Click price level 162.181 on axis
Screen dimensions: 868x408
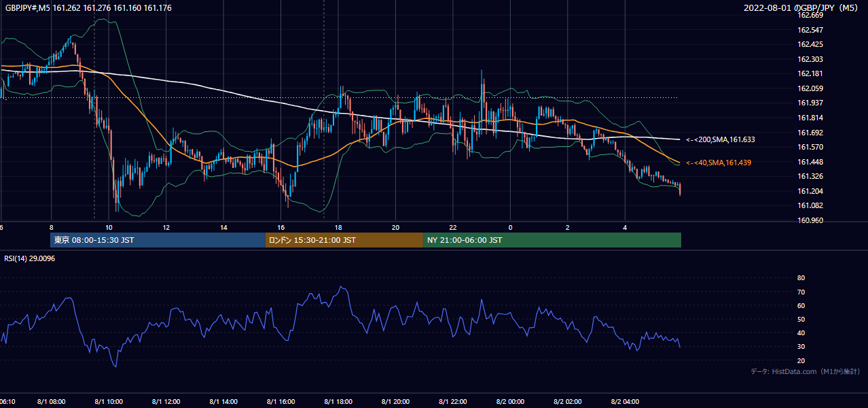click(x=810, y=74)
